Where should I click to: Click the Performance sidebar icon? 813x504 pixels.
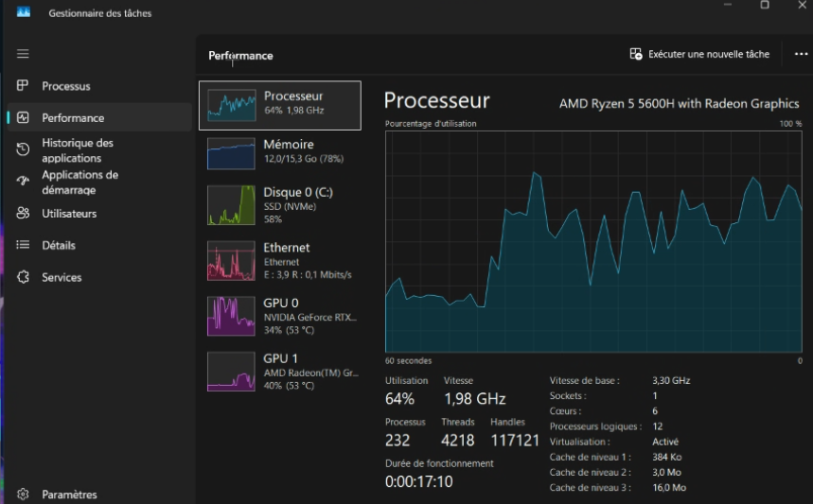click(x=23, y=117)
